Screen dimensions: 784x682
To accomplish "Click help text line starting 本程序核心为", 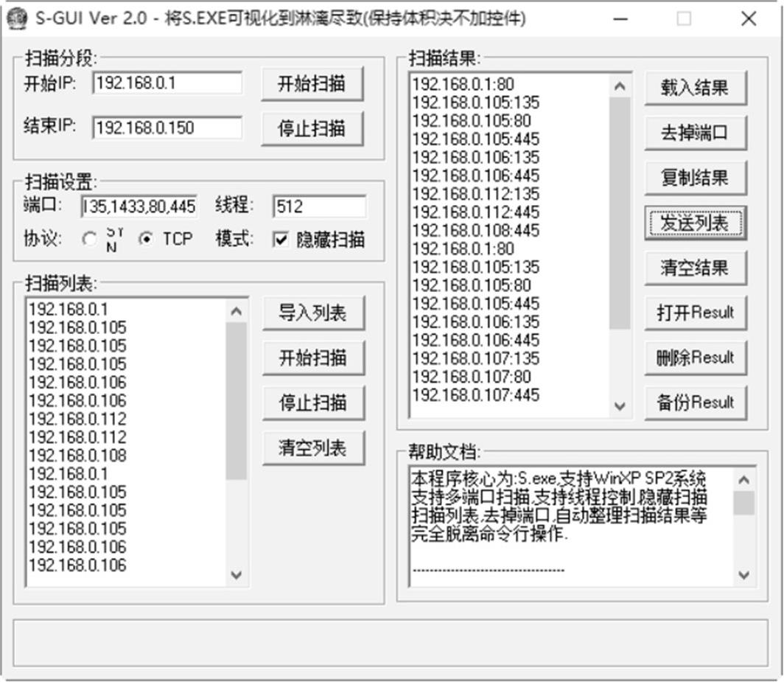I will (x=559, y=479).
